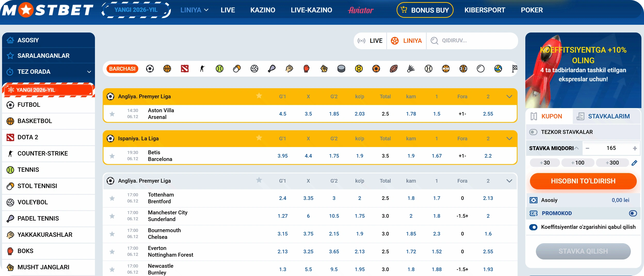Image resolution: width=644 pixels, height=276 pixels.
Task: Collapse the highlighted Angliya Premyer Liga block chevron
Action: [509, 96]
